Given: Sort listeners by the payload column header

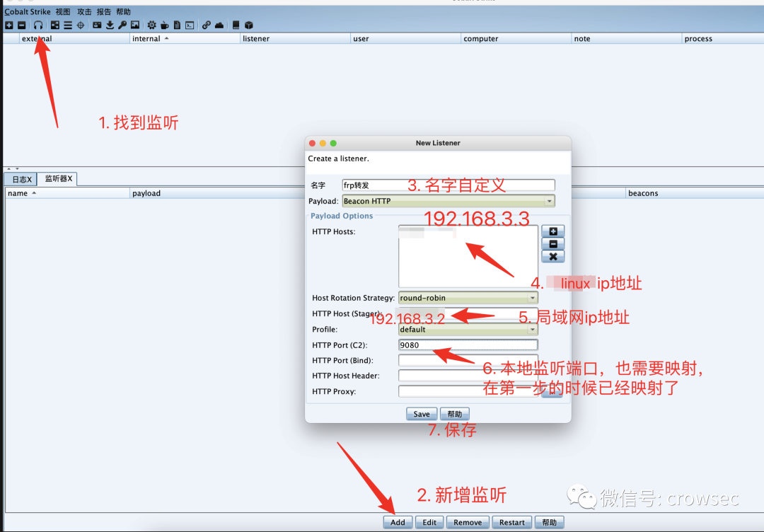Looking at the screenshot, I should 218,193.
